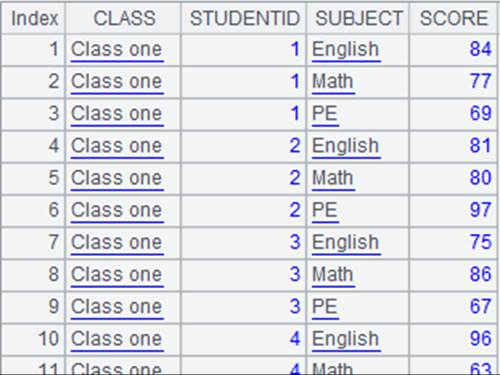Open the English link in row 1

click(346, 49)
